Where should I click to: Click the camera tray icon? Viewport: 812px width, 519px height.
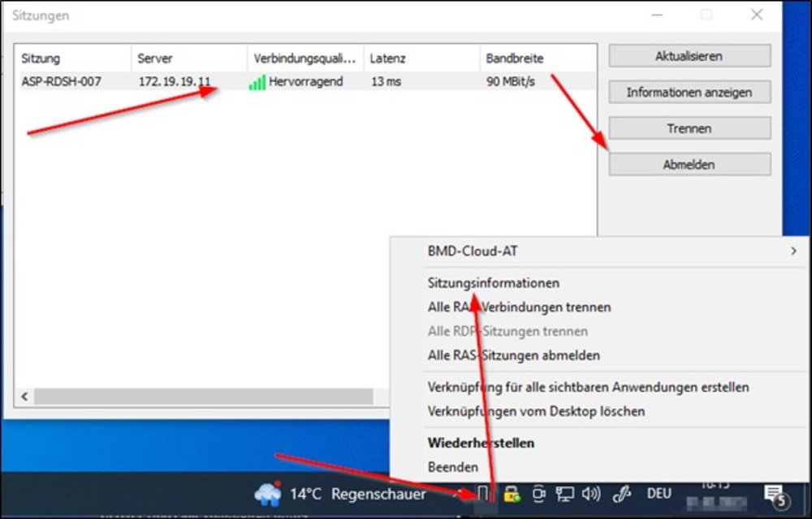(x=538, y=494)
